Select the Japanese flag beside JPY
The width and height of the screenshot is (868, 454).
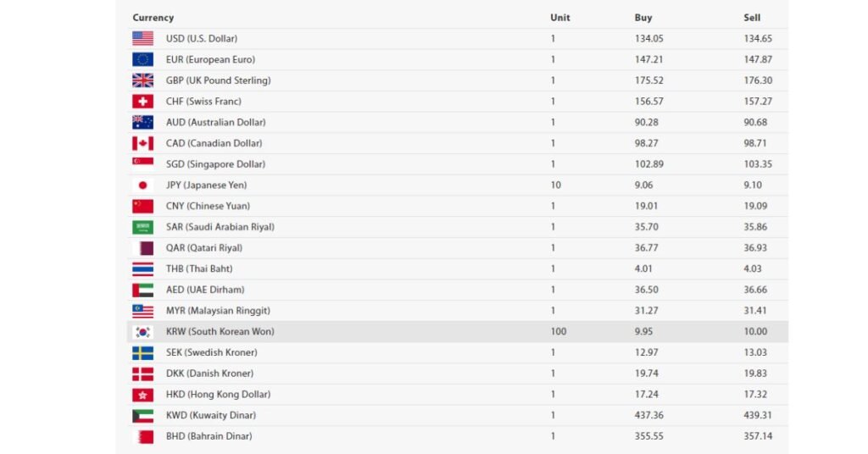tap(142, 185)
